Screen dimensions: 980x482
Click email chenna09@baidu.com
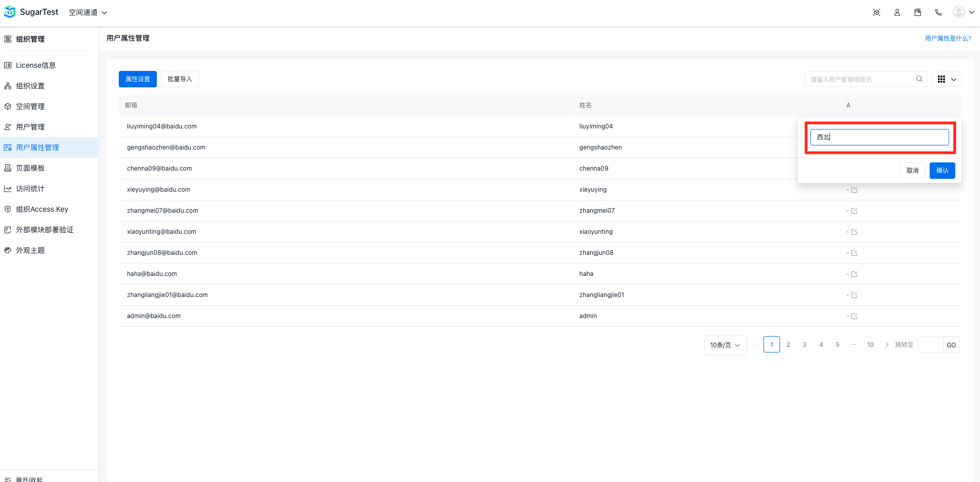159,169
